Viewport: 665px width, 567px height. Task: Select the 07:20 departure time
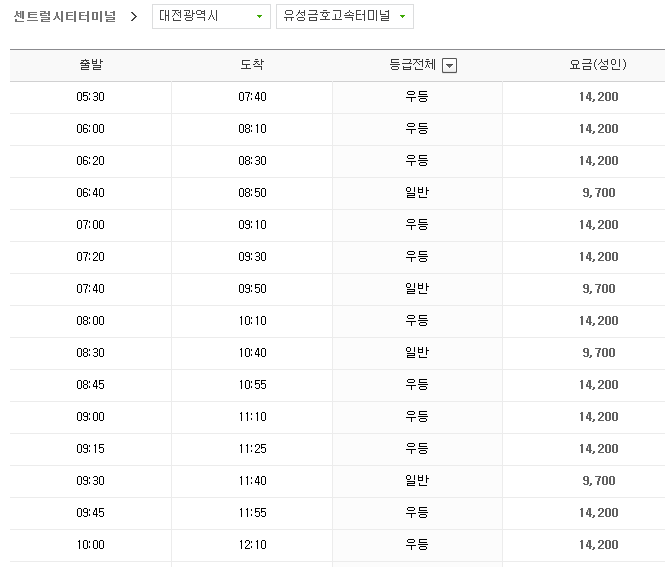click(90, 257)
